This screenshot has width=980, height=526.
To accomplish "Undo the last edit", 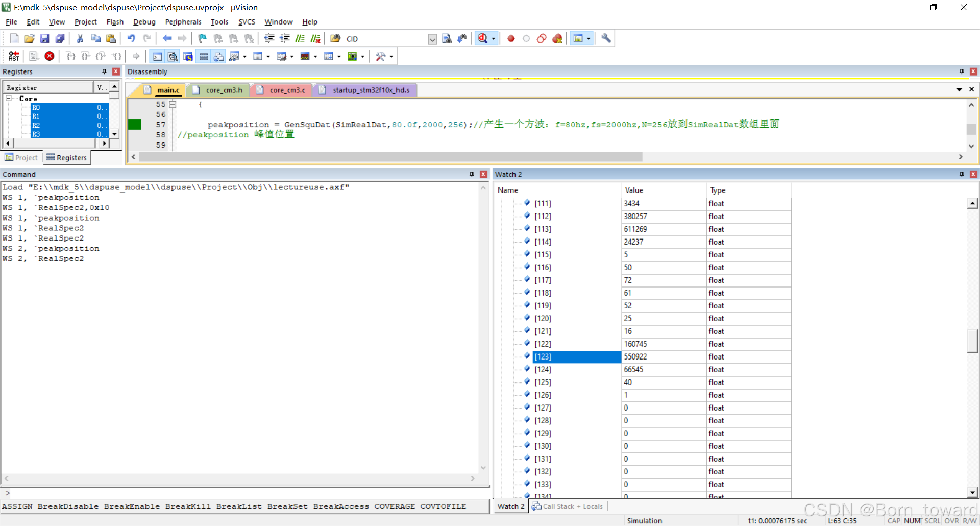I will click(131, 38).
